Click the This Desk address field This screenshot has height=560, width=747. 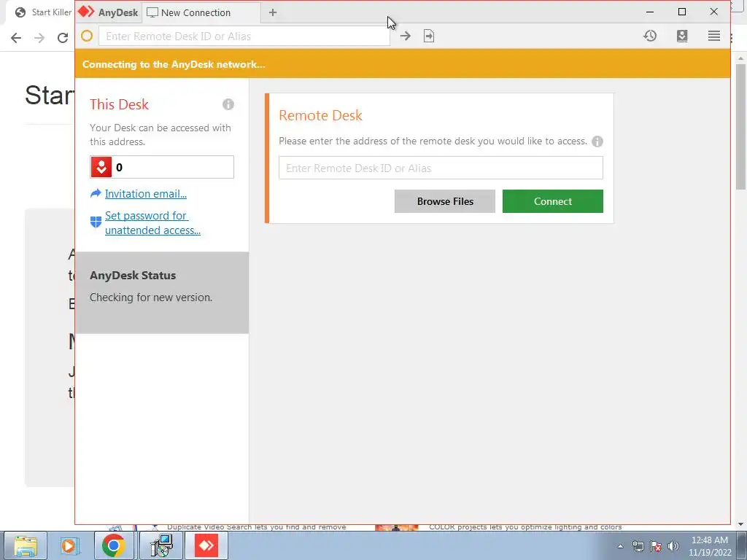162,167
